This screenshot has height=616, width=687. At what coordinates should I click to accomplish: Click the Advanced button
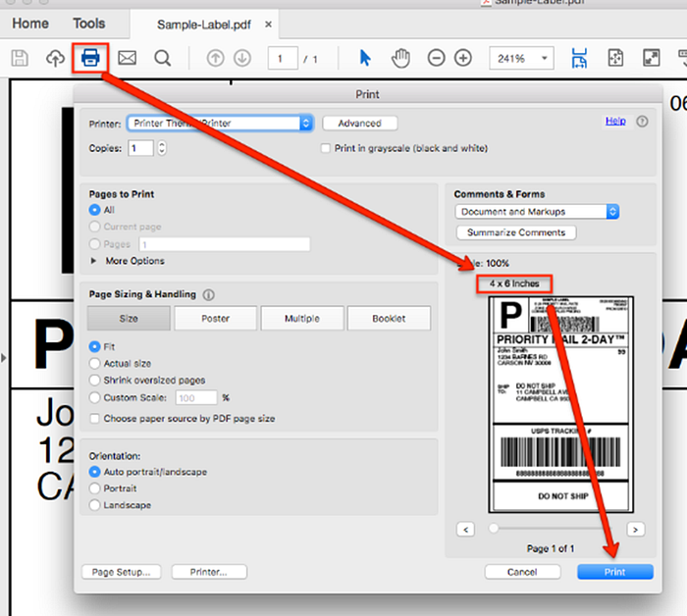(360, 124)
